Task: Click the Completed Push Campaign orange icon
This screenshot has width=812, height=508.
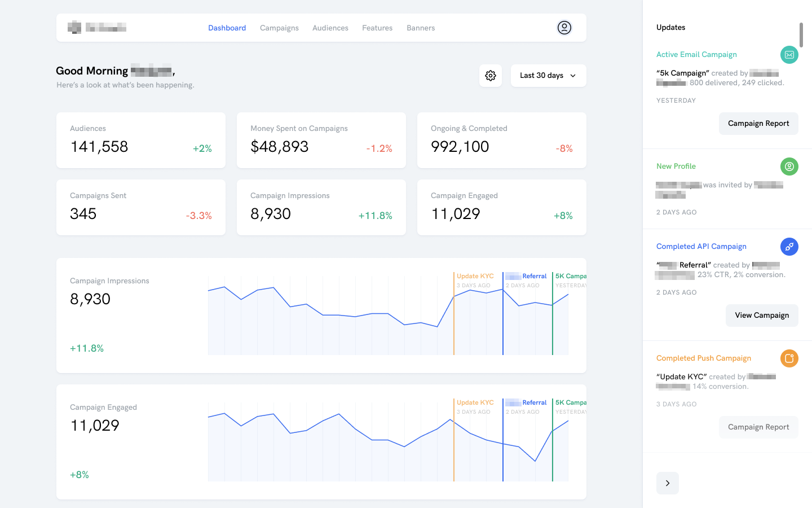Action: click(789, 358)
